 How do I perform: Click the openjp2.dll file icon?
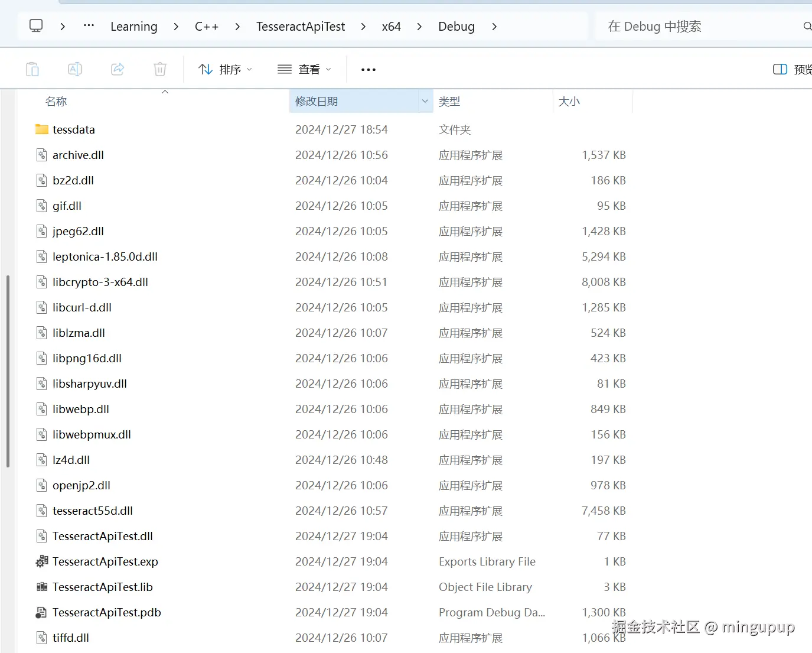tap(41, 485)
